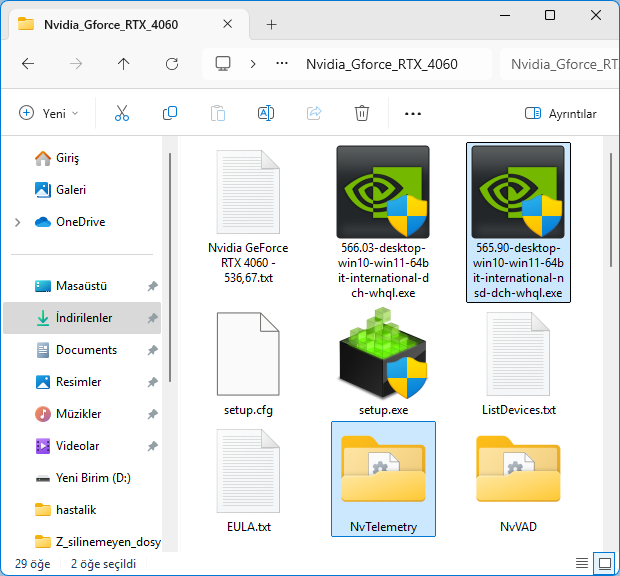Select the EULA.txt file
The image size is (620, 576).
pyautogui.click(x=248, y=480)
